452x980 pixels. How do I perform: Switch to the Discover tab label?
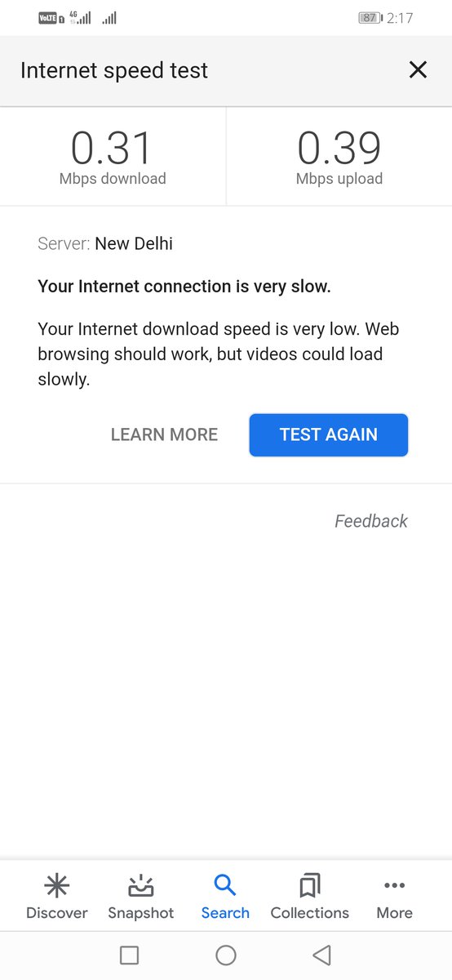point(57,913)
